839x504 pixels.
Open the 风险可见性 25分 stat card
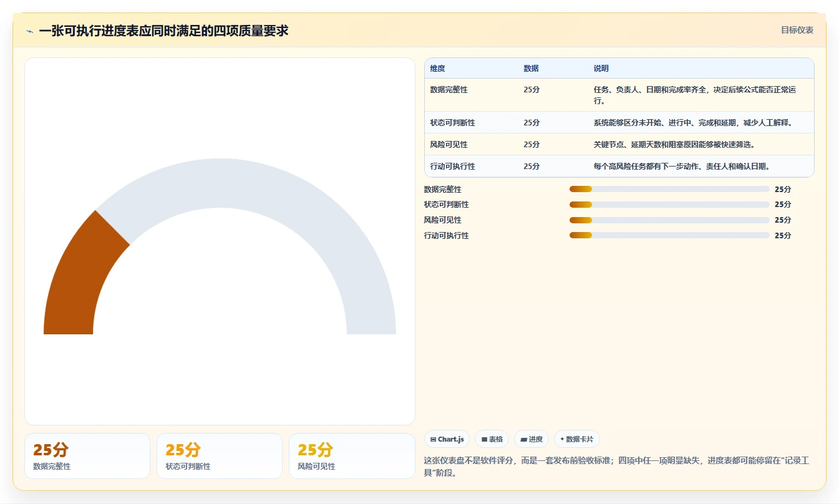[352, 456]
